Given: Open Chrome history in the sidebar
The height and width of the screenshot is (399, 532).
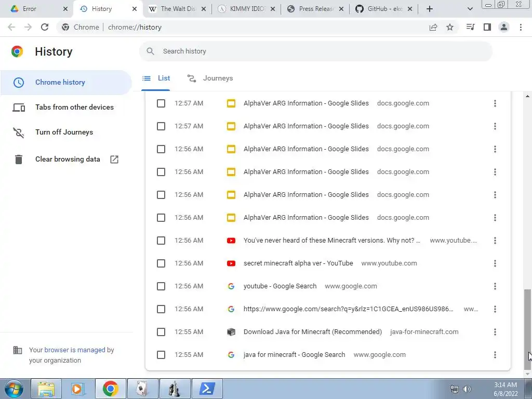Looking at the screenshot, I should coord(66,83).
